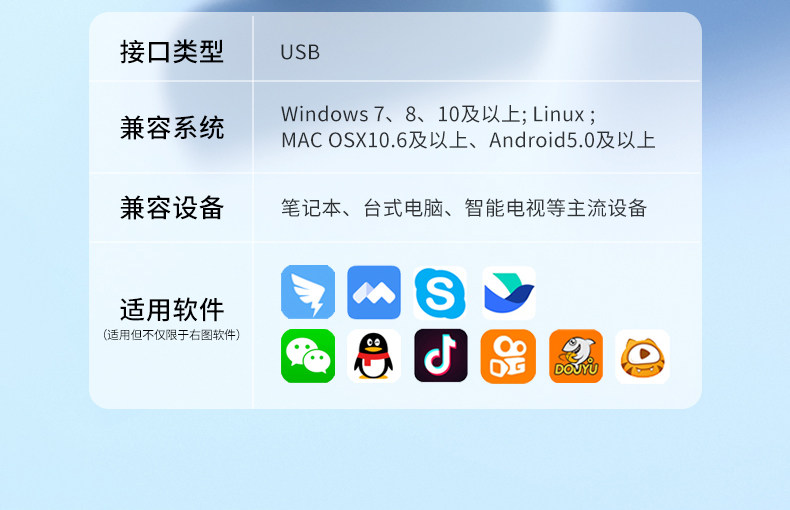This screenshot has height=510, width=790.
Task: Click the Huya tiger icon
Action: [642, 357]
